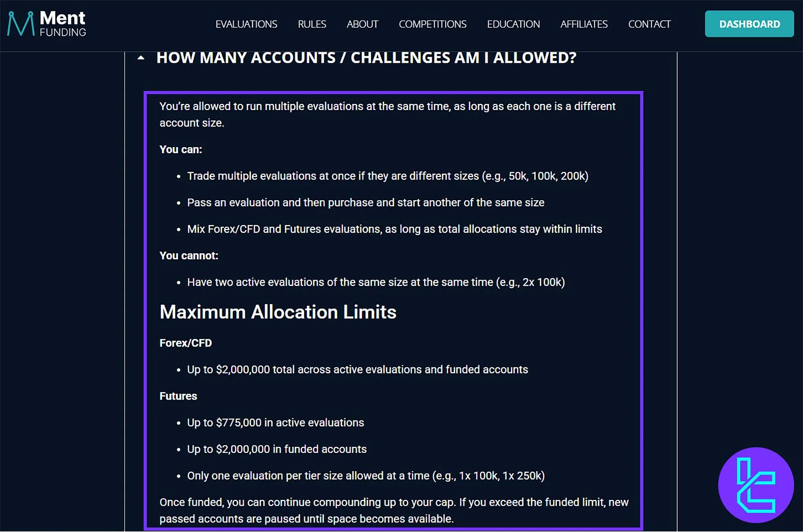Viewport: 803px width, 532px height.
Task: Click the 'Futures' subheading
Action: coord(178,396)
